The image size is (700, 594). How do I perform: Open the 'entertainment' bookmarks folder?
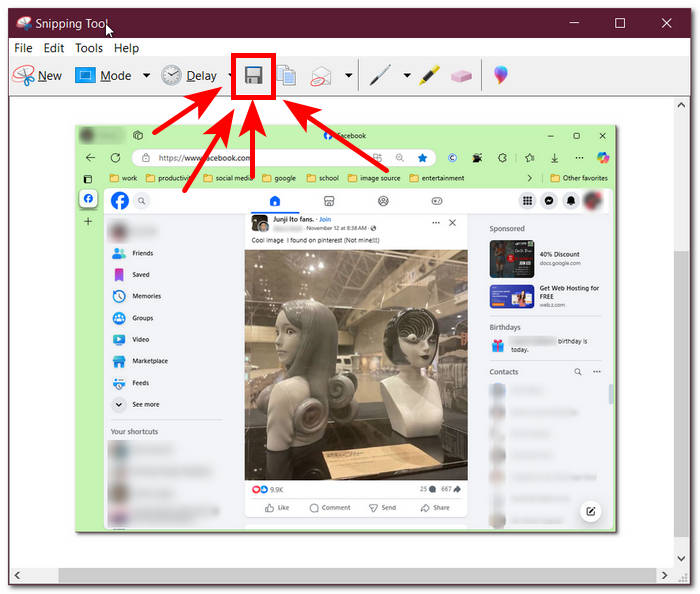[437, 178]
